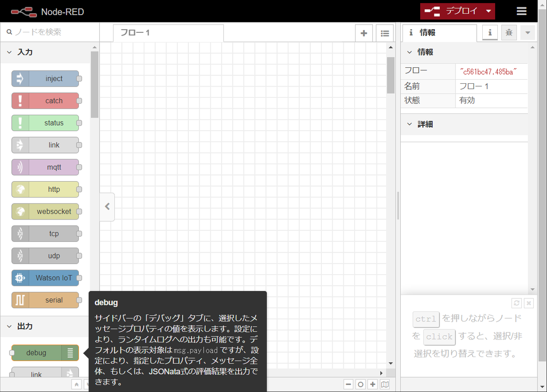This screenshot has width=547, height=392.
Task: Click the http node in the palette
Action: 46,189
